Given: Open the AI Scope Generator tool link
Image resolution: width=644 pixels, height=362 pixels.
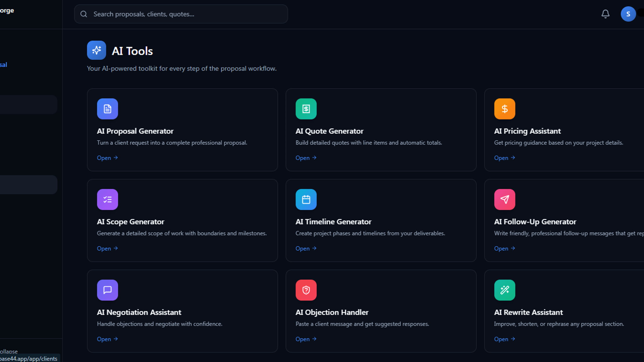Looking at the screenshot, I should click(x=107, y=248).
